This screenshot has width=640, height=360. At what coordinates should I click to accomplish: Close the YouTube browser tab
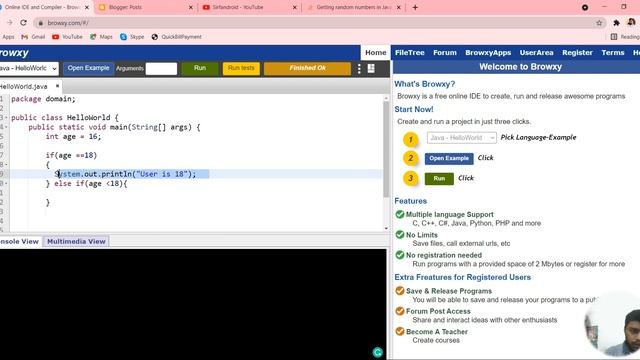[295, 7]
